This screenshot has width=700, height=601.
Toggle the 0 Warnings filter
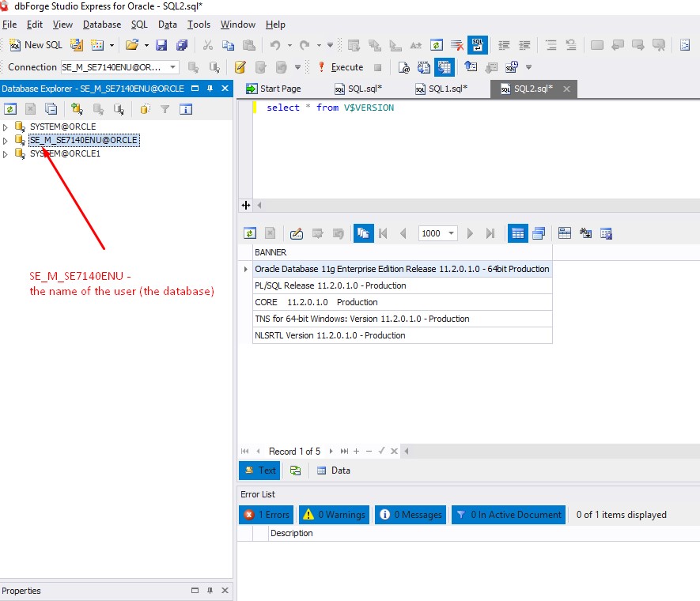click(x=334, y=515)
